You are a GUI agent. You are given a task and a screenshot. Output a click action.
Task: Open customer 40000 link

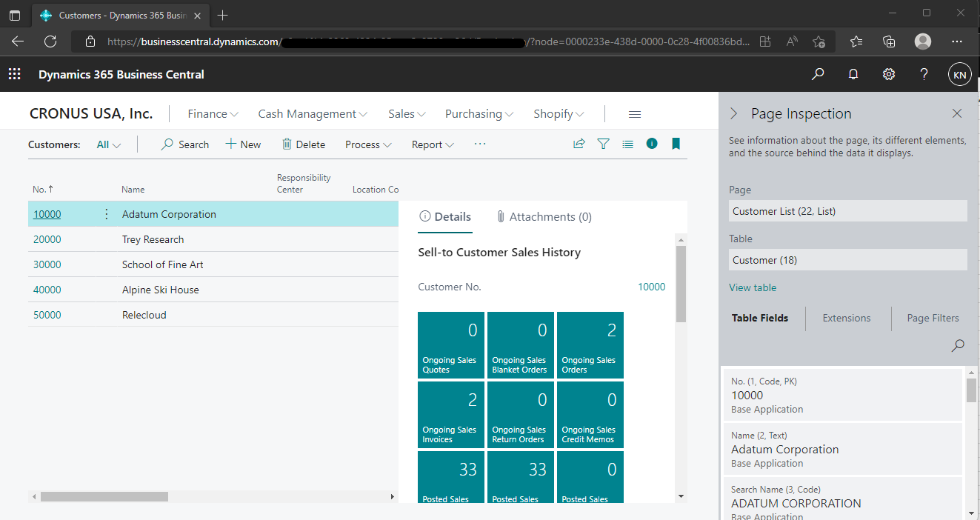(47, 290)
